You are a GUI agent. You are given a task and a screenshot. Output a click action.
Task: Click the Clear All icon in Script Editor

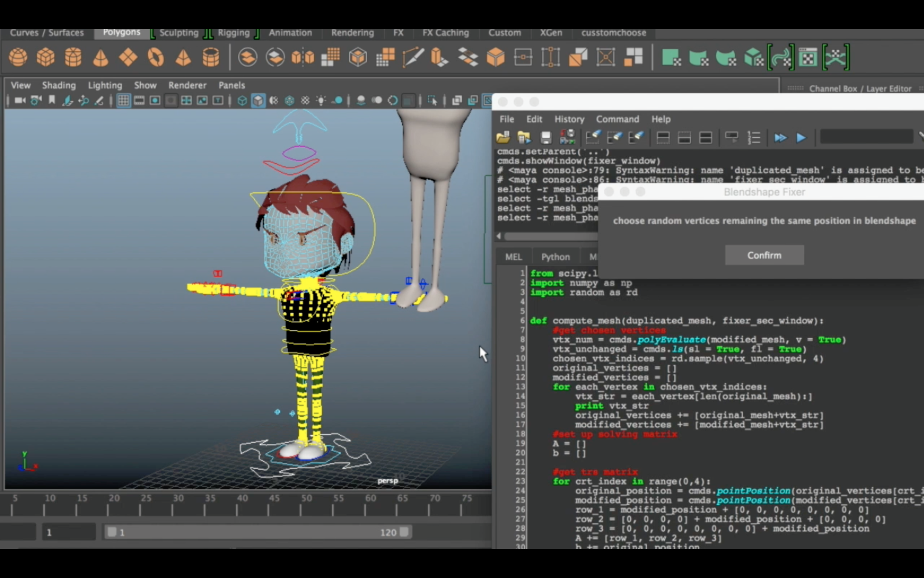tap(636, 137)
